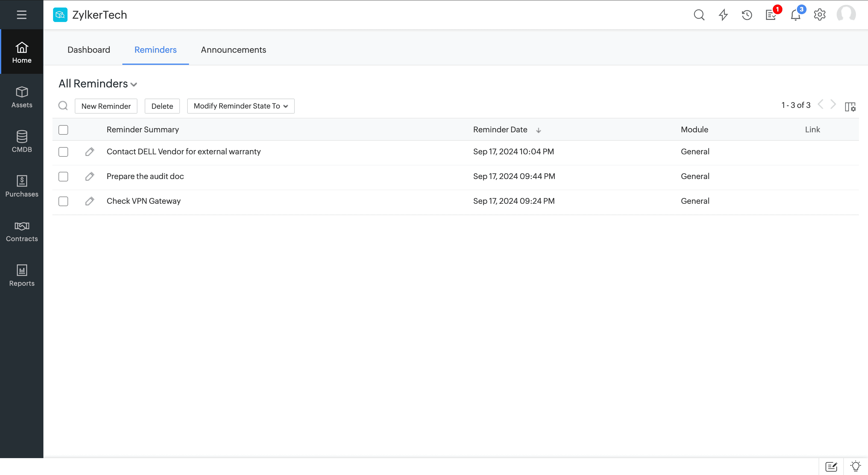The width and height of the screenshot is (868, 475).
Task: Click the New Reminder button
Action: click(x=106, y=106)
